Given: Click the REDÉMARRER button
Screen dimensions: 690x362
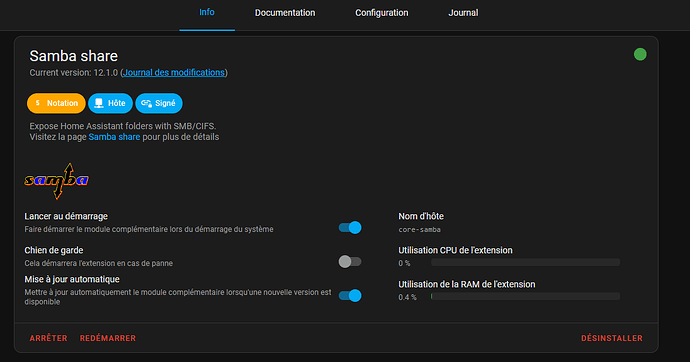Looking at the screenshot, I should click(x=108, y=338).
